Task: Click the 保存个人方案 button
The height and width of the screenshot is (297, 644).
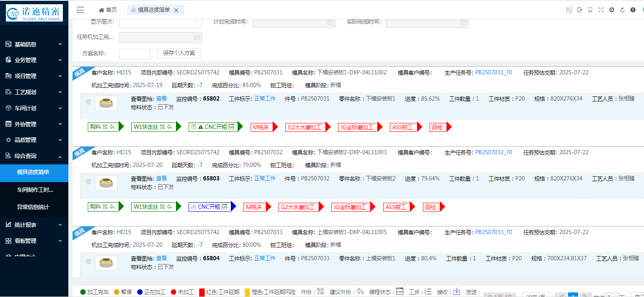Action: 179,53
